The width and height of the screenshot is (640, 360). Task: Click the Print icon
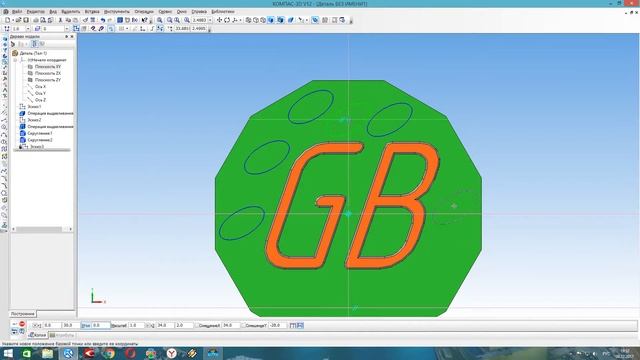(36, 20)
